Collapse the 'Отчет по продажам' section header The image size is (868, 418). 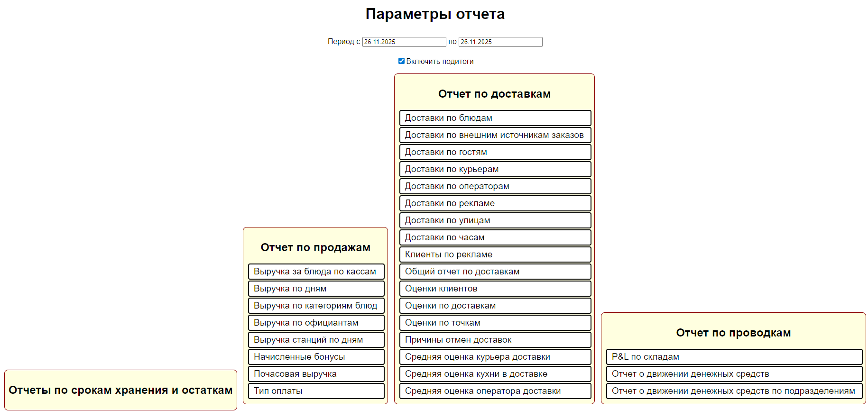pyautogui.click(x=315, y=247)
